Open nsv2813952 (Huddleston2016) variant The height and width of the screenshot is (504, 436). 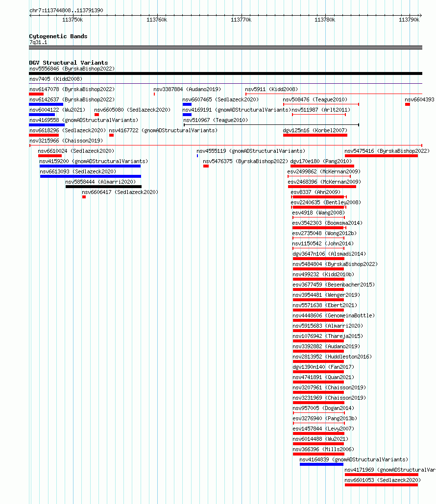(x=332, y=357)
